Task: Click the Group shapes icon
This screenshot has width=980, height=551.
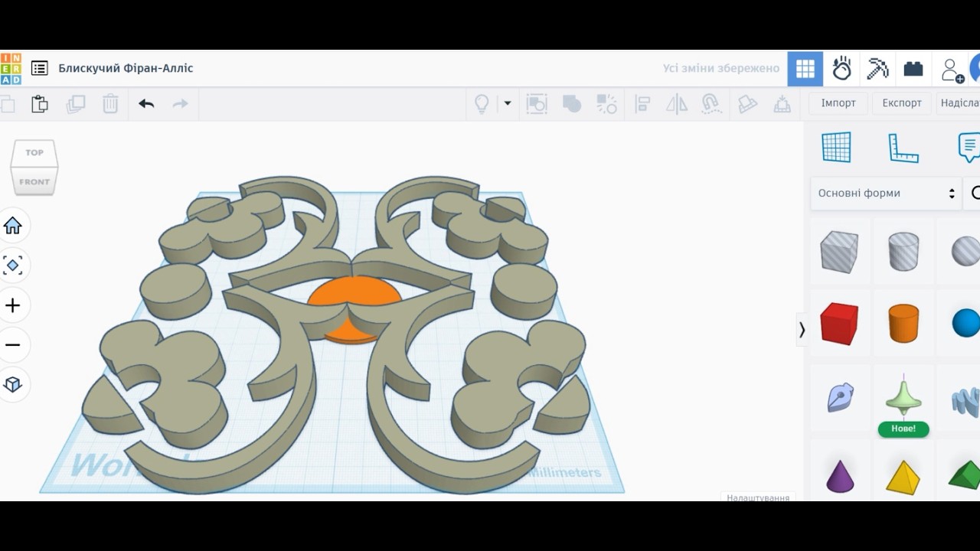Action: pyautogui.click(x=572, y=104)
